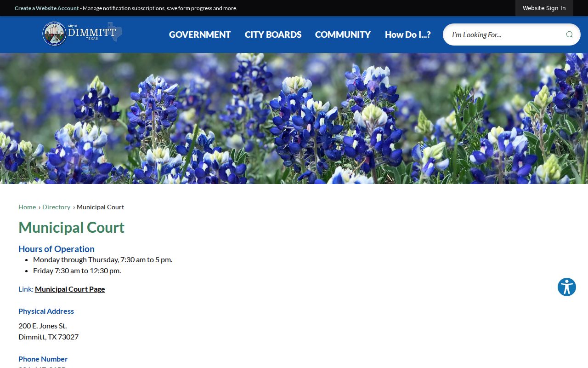
Task: Click the Dimmitt, TX 73027 text
Action: 48,337
